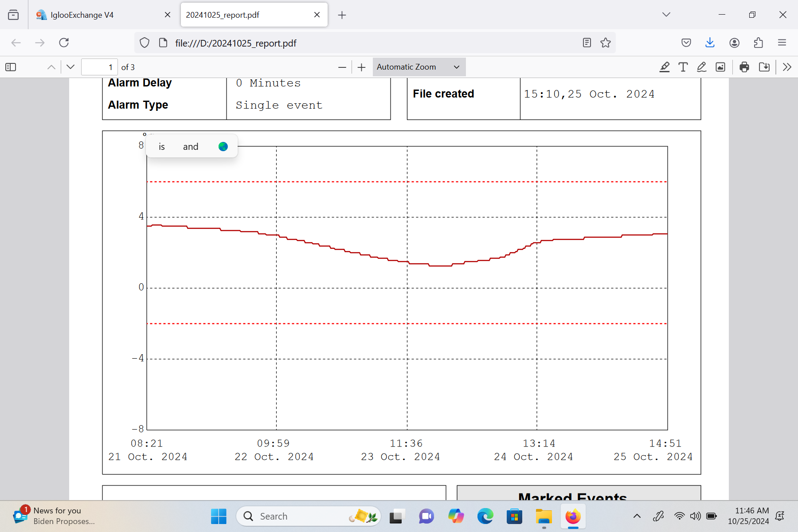
Task: Open the Downloads panel
Action: pyautogui.click(x=710, y=43)
